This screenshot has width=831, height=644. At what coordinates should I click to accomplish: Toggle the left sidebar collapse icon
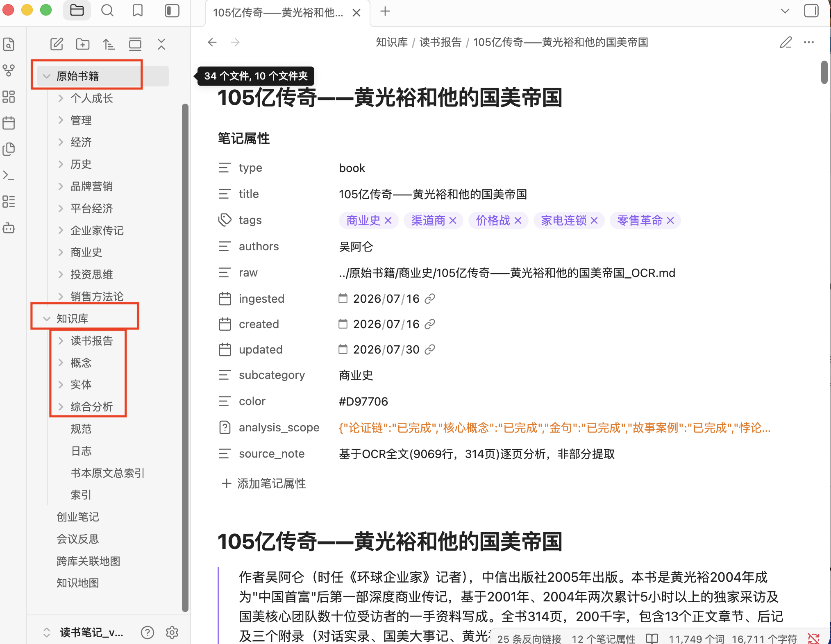point(172,11)
